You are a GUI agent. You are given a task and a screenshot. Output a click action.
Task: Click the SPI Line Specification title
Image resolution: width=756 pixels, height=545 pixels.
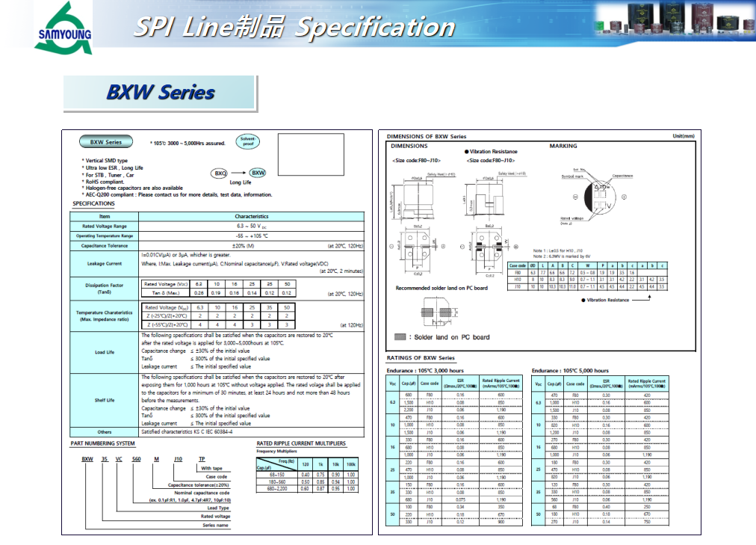tap(294, 26)
